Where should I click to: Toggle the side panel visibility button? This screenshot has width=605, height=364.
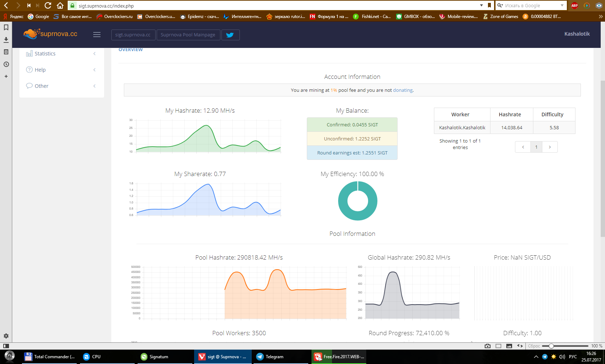6,346
